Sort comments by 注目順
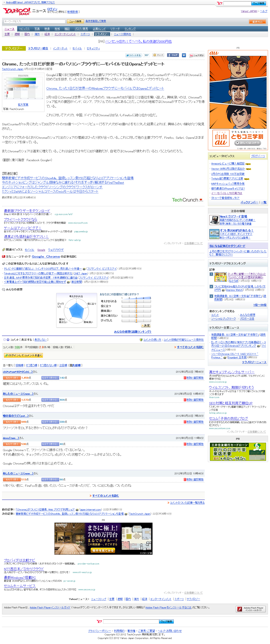The width and height of the screenshot is (270, 644). tap(63, 365)
